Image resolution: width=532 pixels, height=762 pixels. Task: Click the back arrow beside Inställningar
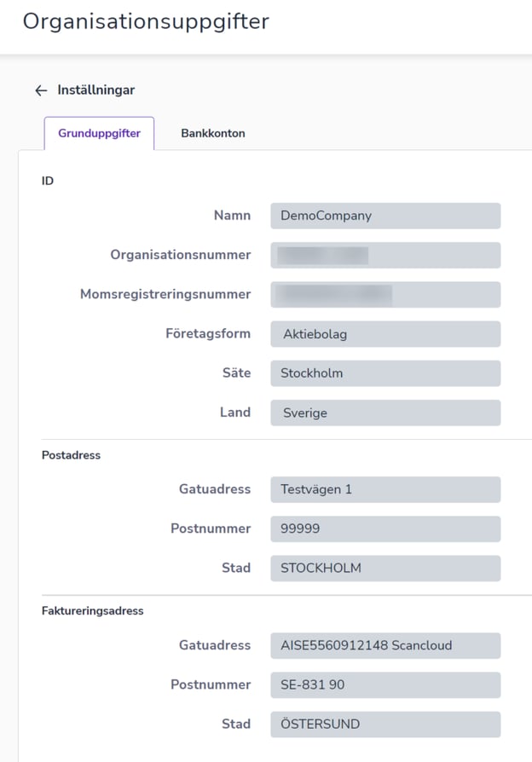[x=41, y=89]
